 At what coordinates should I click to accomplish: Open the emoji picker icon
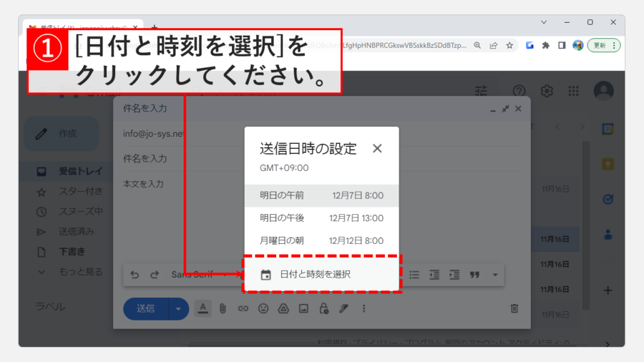(x=264, y=309)
